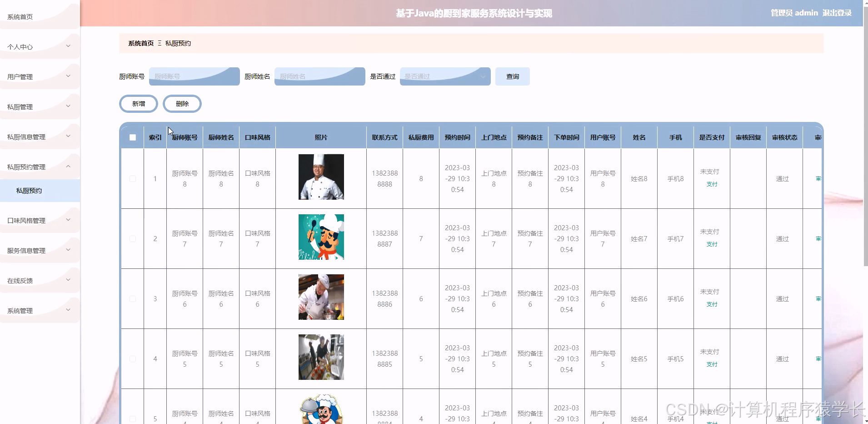Image resolution: width=868 pixels, height=424 pixels.
Task: Check the checkbox for row index 1
Action: (x=133, y=179)
